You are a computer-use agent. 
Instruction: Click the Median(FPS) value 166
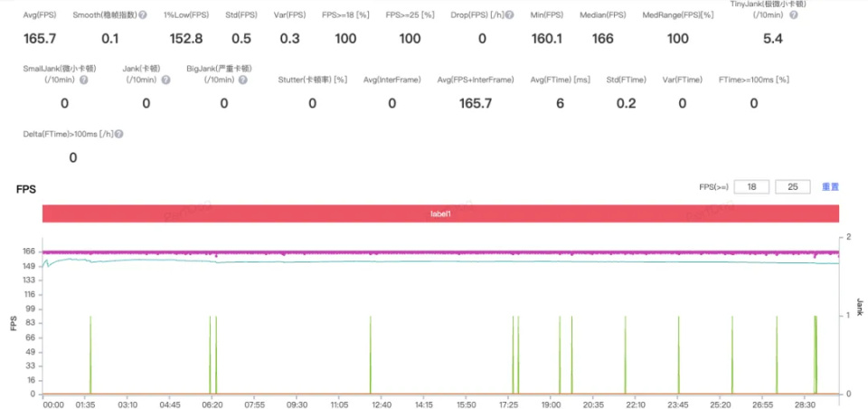[602, 39]
